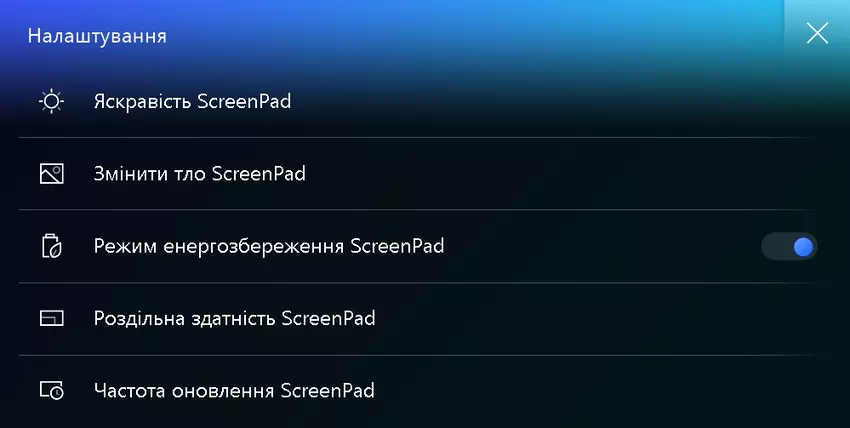Click the sun brightness icon

point(51,101)
